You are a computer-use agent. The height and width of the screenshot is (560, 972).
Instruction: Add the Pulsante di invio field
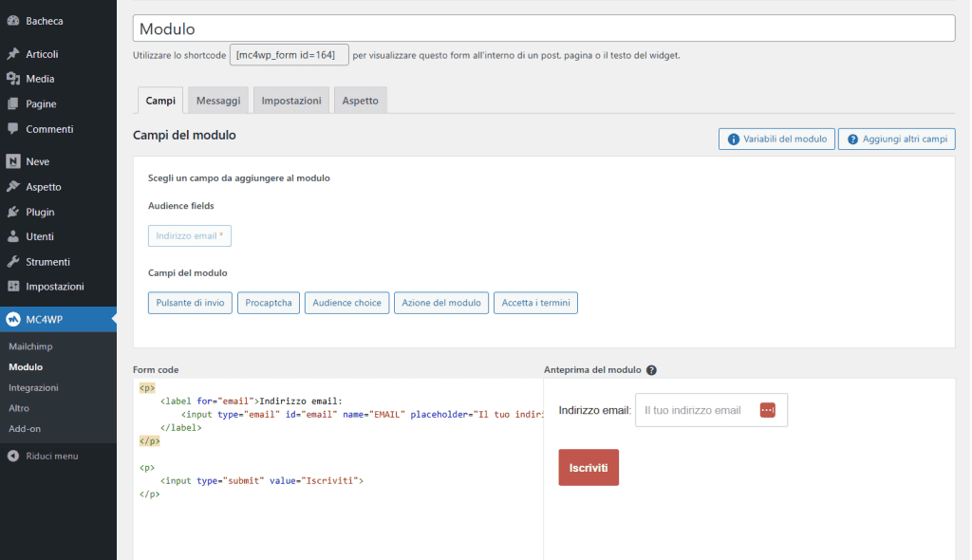190,303
